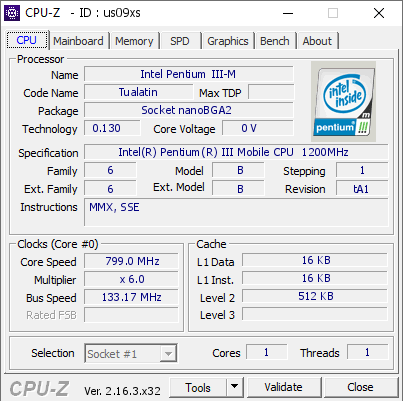Switch to the Memory tab
The width and height of the screenshot is (403, 401).
tap(134, 41)
